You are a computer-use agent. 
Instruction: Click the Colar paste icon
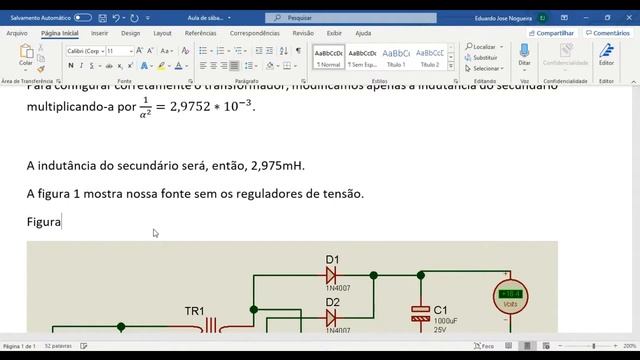(x=26, y=52)
